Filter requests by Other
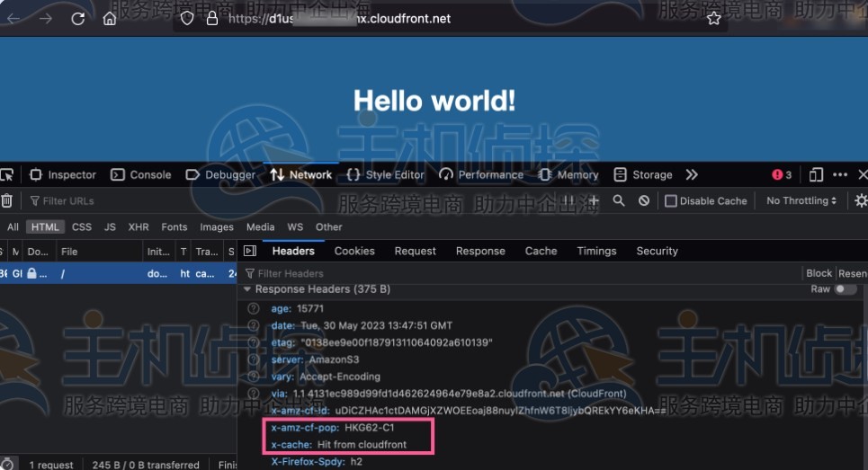Viewport: 868px width, 470px height. (x=329, y=226)
